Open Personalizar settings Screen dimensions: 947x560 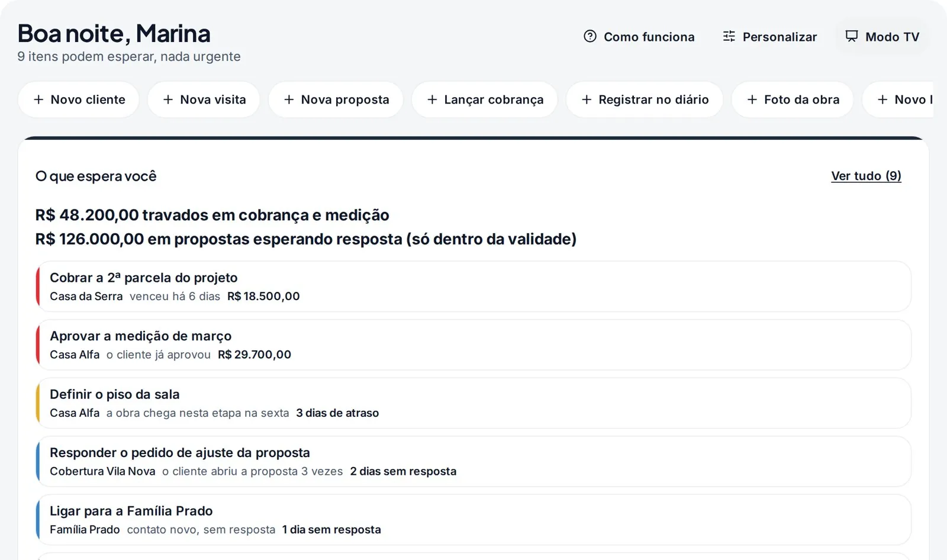769,36
